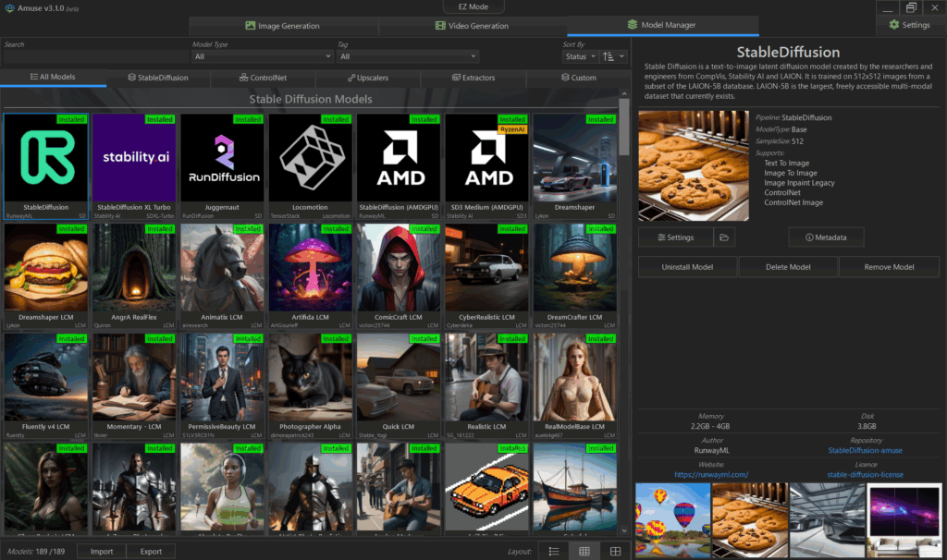This screenshot has width=947, height=560.
Task: View model Metadata
Action: click(826, 237)
